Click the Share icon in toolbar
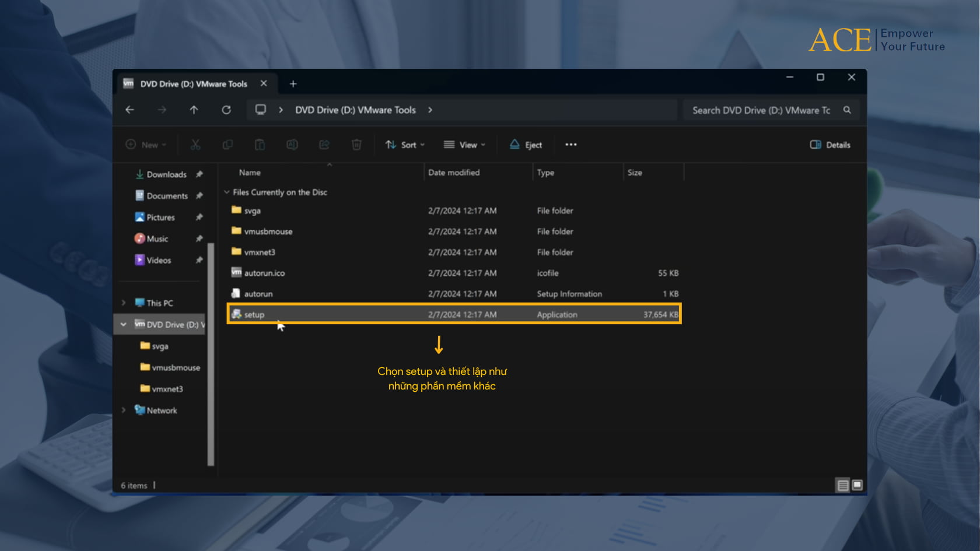980x551 pixels. click(x=324, y=145)
